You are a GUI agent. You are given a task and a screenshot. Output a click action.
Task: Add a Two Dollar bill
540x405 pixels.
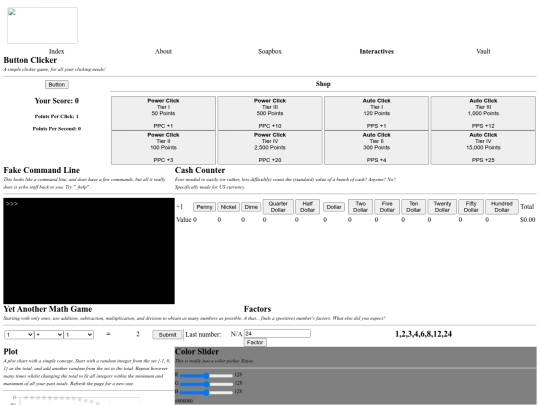point(360,207)
